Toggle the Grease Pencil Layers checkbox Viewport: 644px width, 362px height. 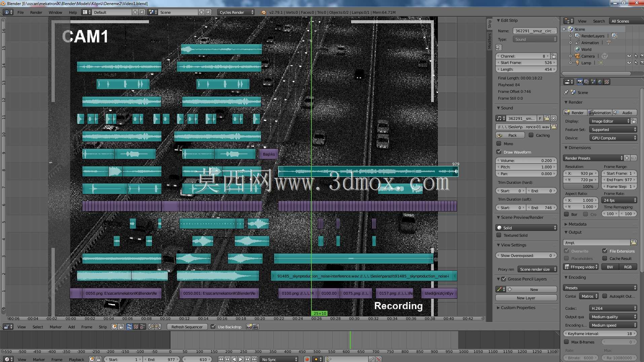pos(503,279)
